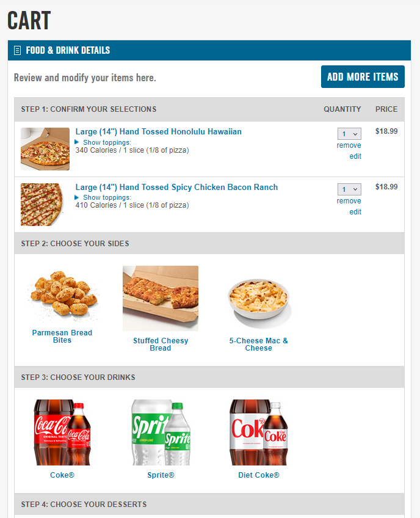
Task: Edit the Spicy Chicken Bacon Ranch pizza
Action: click(x=355, y=212)
